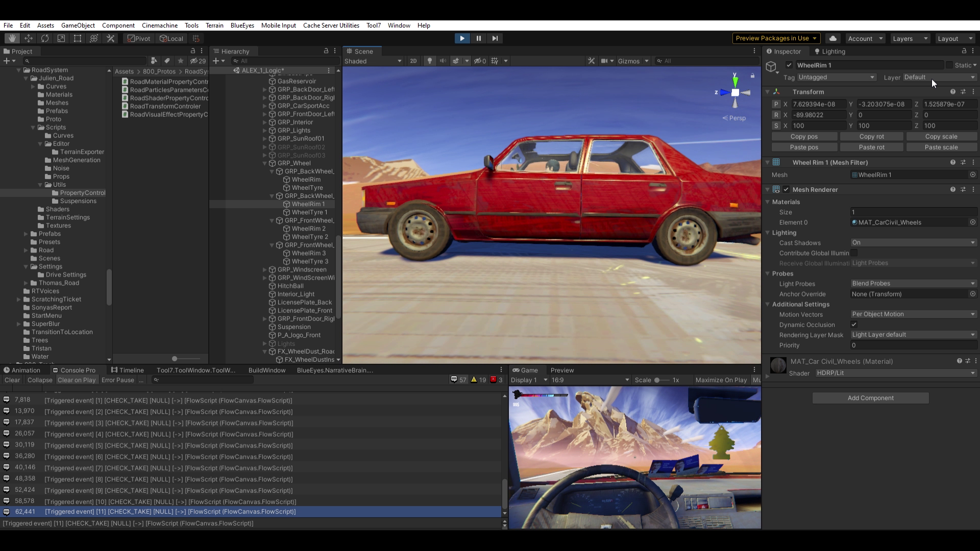
Task: Toggle console message count filter
Action: click(x=458, y=380)
